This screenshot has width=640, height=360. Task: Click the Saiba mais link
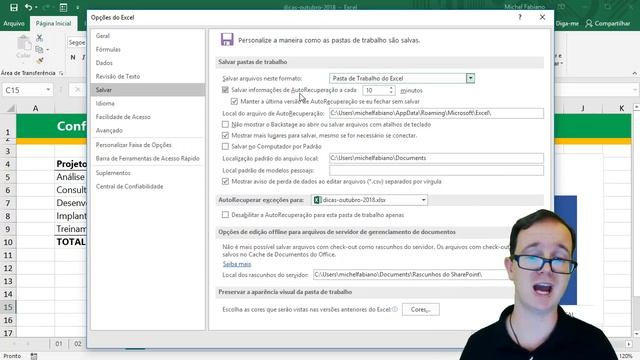pyautogui.click(x=237, y=264)
